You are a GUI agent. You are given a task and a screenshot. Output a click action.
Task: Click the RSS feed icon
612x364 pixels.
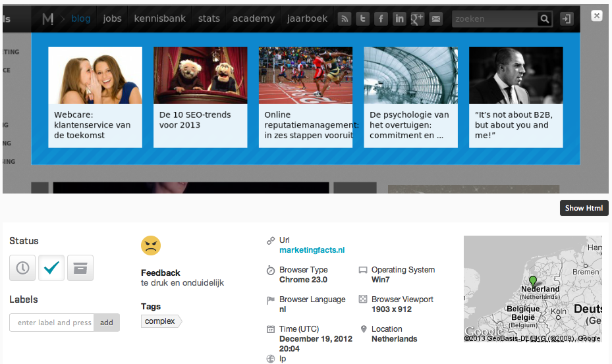[x=345, y=19]
